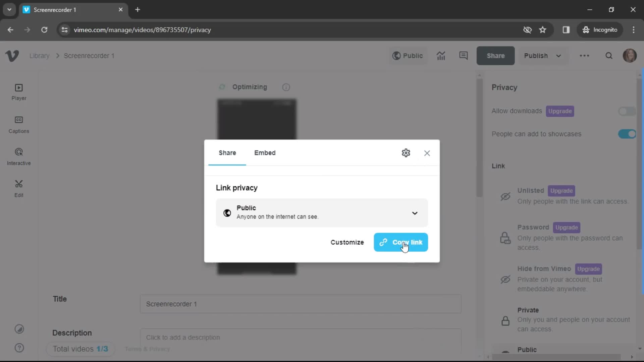Image resolution: width=644 pixels, height=362 pixels.
Task: Select the Share tab
Action: 227,153
